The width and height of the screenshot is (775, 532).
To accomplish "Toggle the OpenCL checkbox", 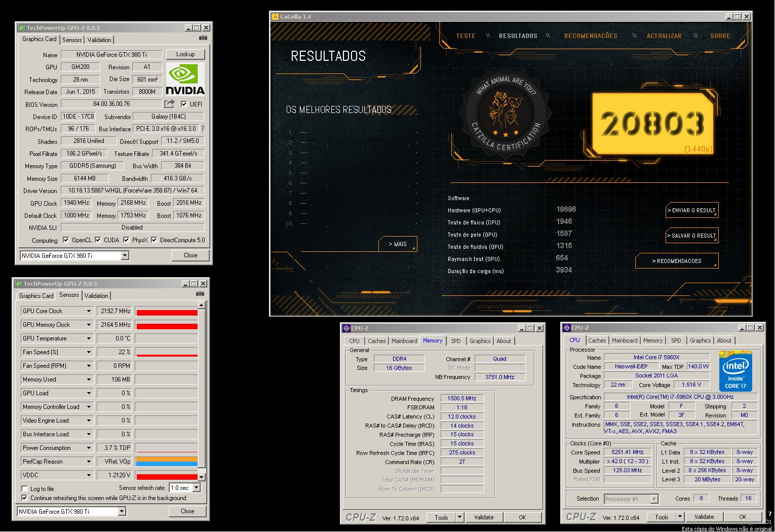I will tap(66, 240).
